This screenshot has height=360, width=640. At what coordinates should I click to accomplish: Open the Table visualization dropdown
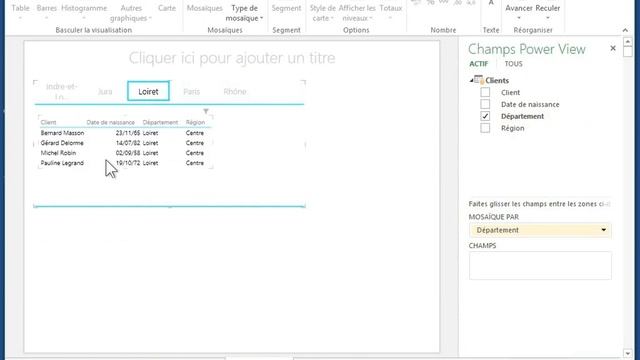click(x=20, y=13)
